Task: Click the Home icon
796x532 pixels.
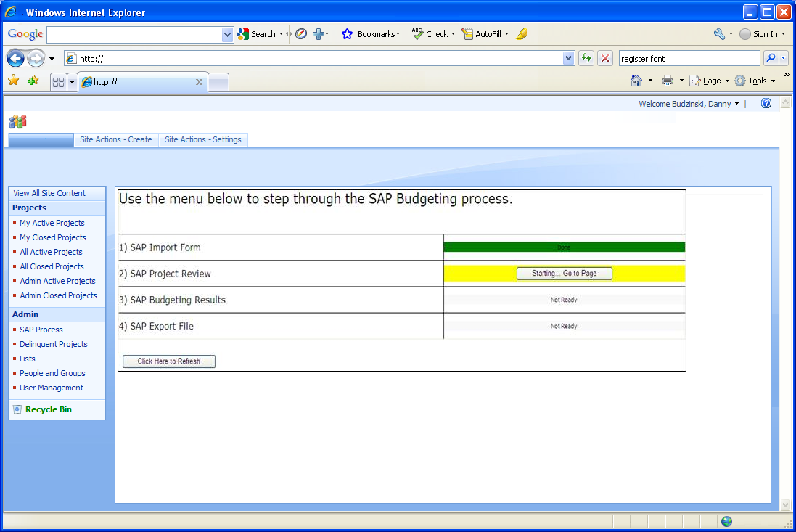Action: coord(636,81)
